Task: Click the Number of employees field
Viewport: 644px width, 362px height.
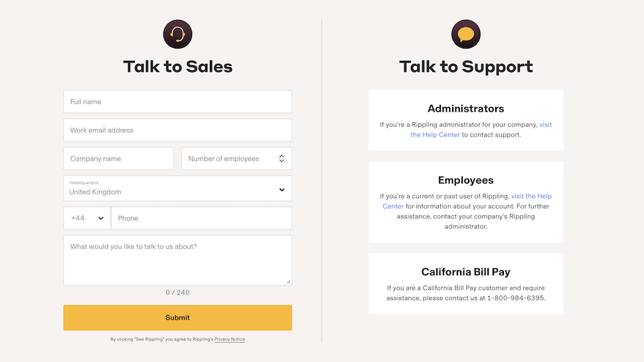Action: coord(236,159)
